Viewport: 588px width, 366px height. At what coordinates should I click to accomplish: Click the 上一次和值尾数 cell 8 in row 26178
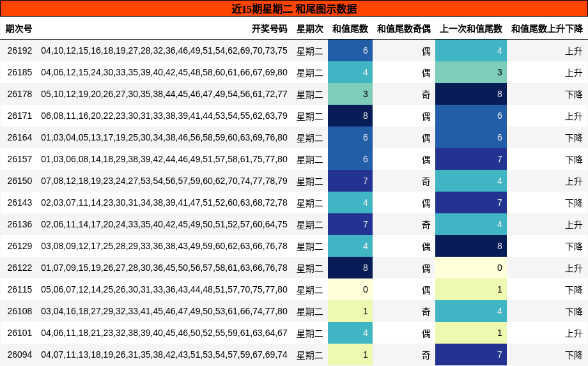click(x=471, y=94)
